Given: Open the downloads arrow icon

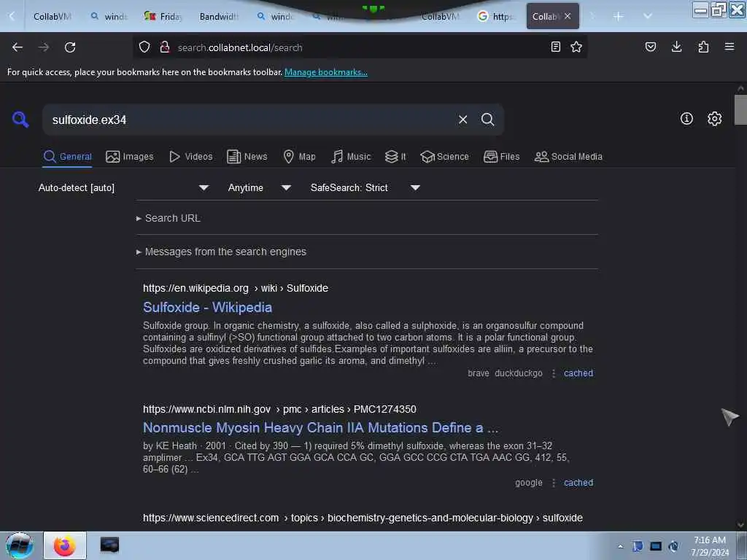Looking at the screenshot, I should 676,47.
